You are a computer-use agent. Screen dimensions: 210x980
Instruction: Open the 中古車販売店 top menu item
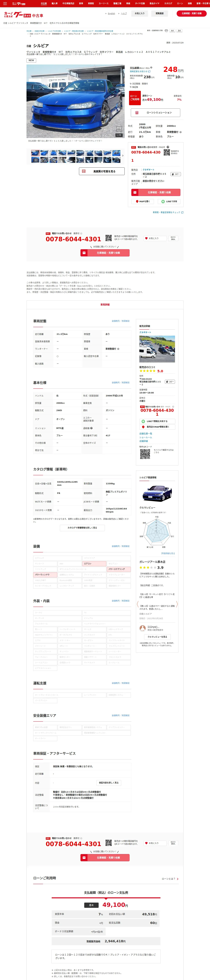coord(69,3)
